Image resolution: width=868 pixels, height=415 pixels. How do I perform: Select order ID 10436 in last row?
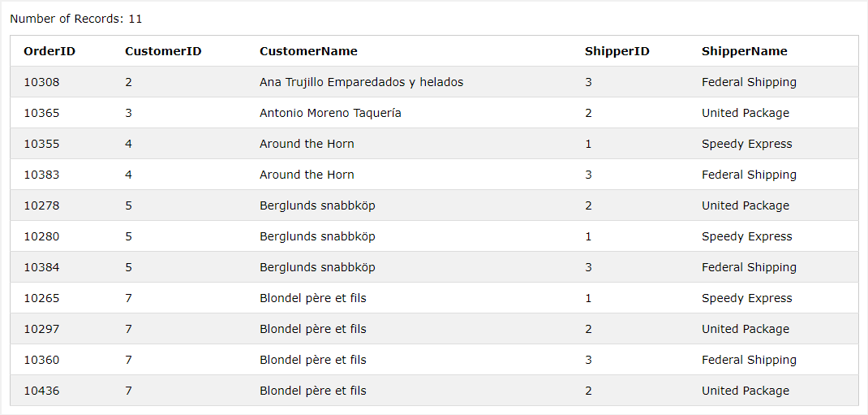click(x=41, y=391)
